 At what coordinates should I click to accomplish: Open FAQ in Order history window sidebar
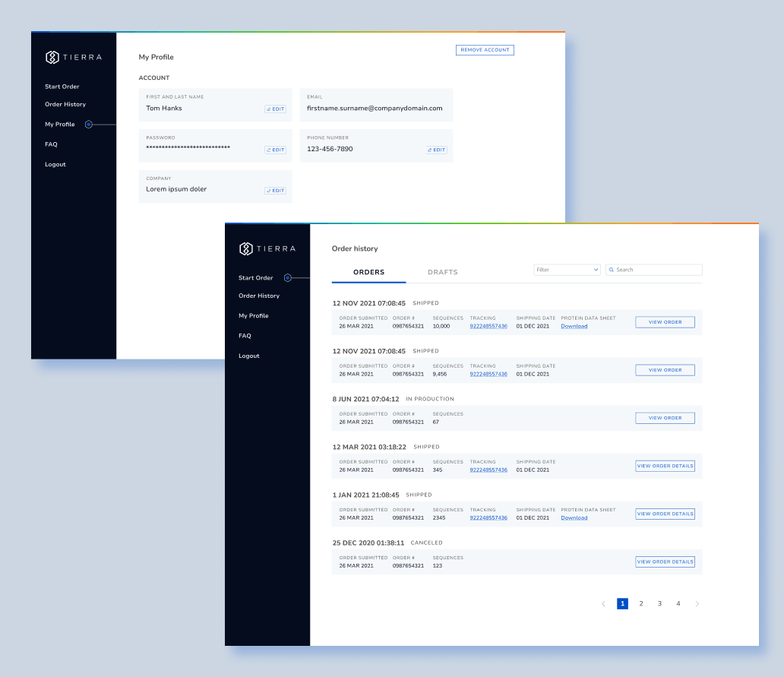pos(245,336)
